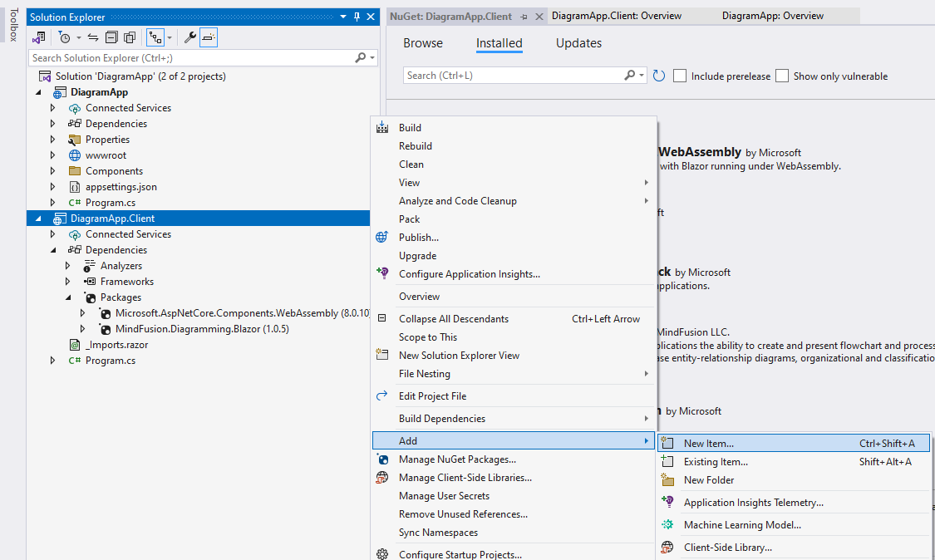This screenshot has width=935, height=560.
Task: Collapse the Packages node arrow
Action: pyautogui.click(x=68, y=297)
